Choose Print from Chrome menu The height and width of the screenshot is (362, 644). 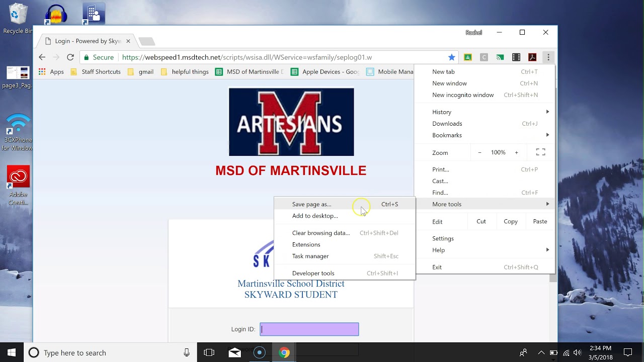(485, 169)
